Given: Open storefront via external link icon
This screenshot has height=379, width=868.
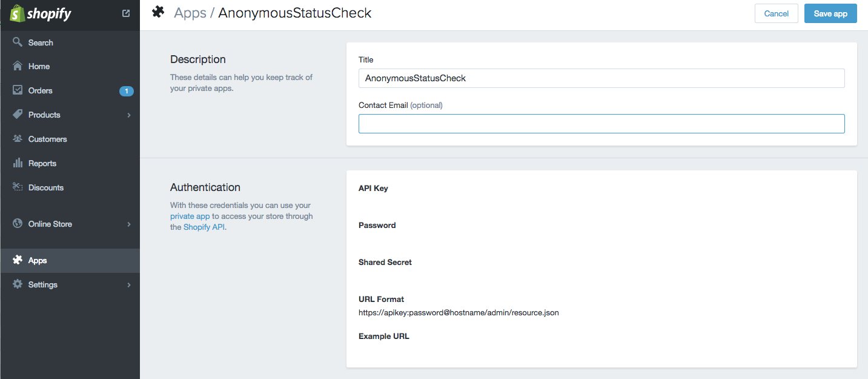Looking at the screenshot, I should point(126,13).
